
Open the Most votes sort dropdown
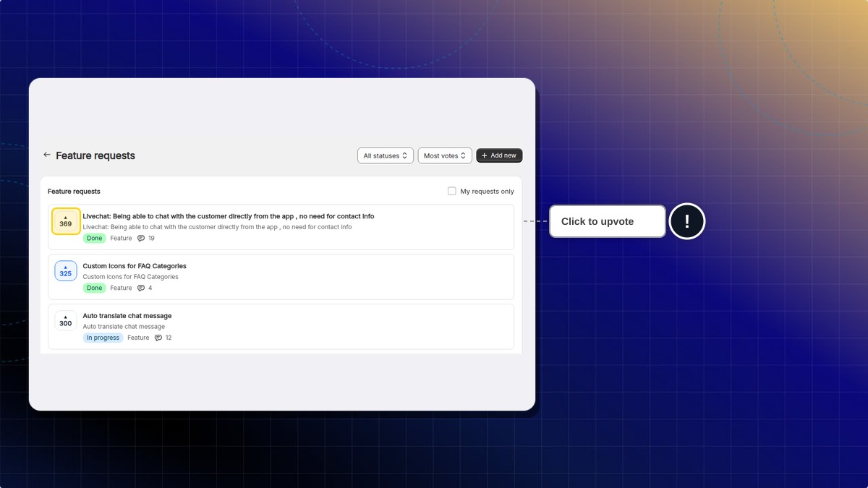click(445, 155)
